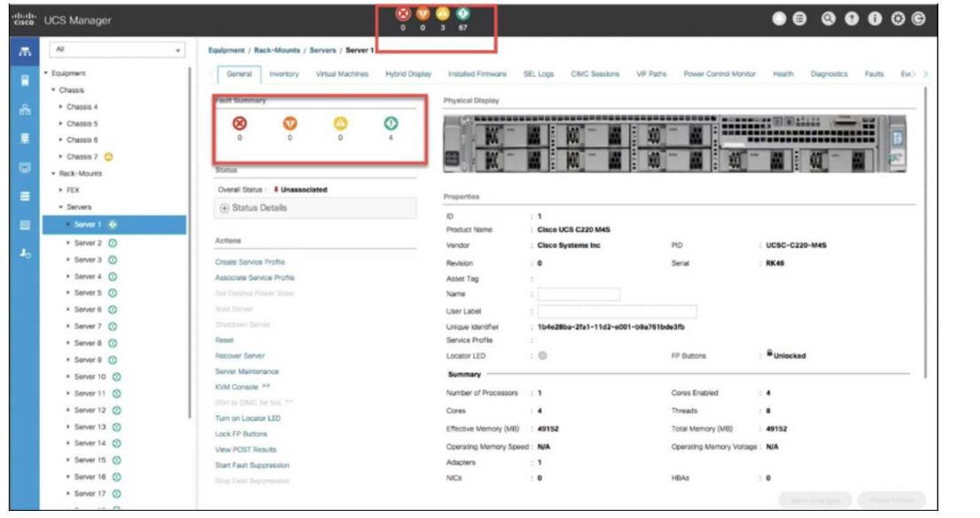Click the info icon in the header
The image size is (980, 518).
[875, 19]
